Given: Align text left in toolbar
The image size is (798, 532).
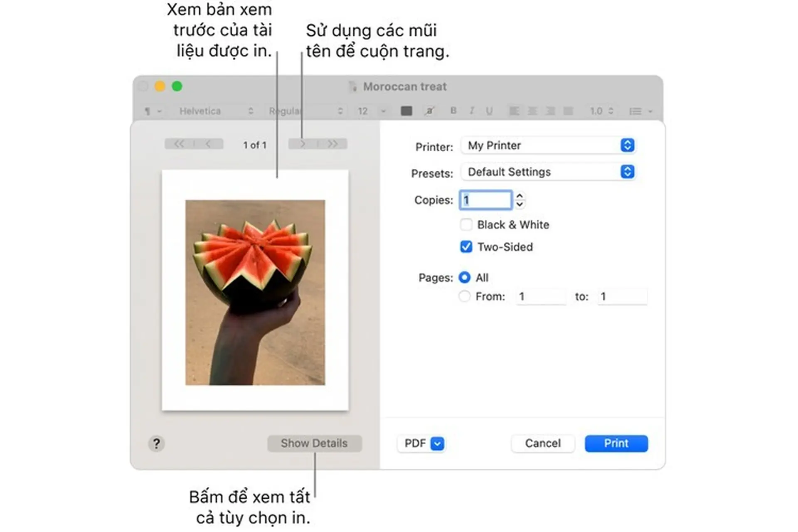Looking at the screenshot, I should [514, 111].
